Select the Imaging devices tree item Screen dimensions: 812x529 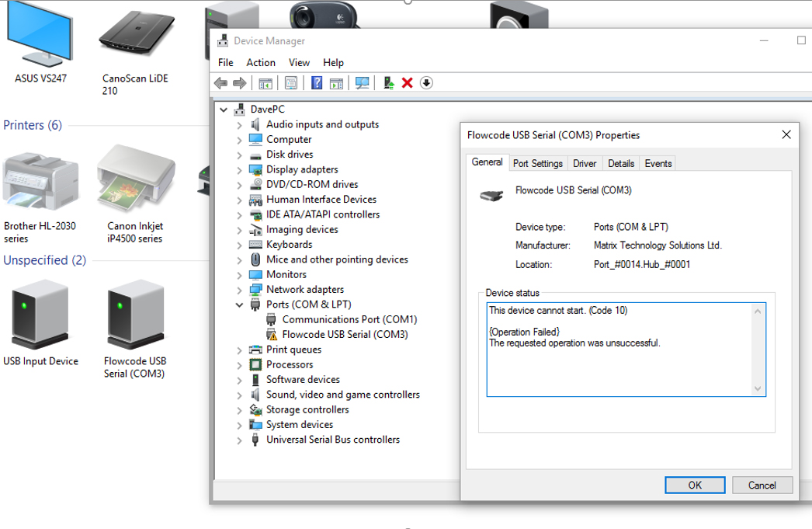(303, 229)
